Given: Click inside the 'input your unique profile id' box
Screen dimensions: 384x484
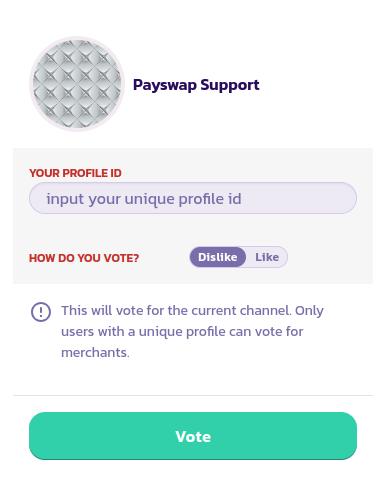Looking at the screenshot, I should click(x=193, y=198).
